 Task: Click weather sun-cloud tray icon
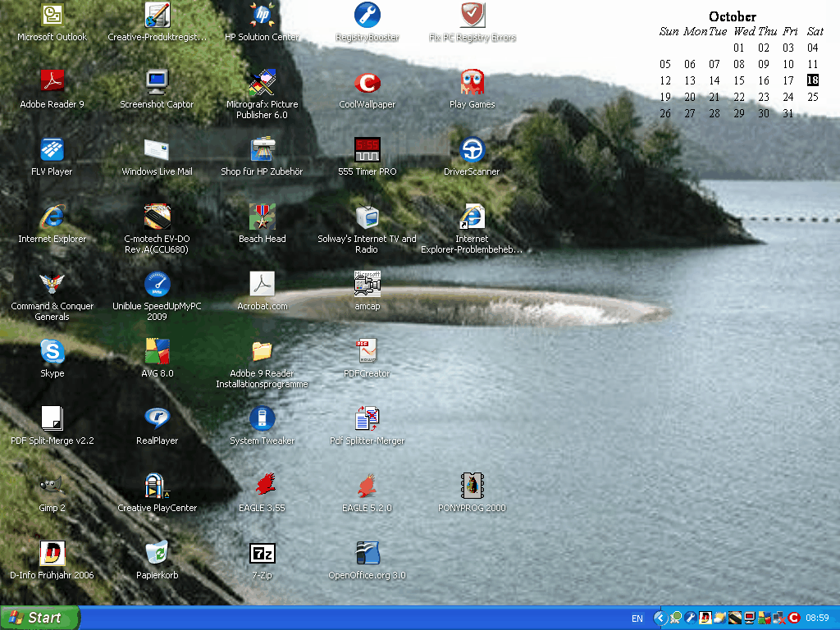pos(719,618)
